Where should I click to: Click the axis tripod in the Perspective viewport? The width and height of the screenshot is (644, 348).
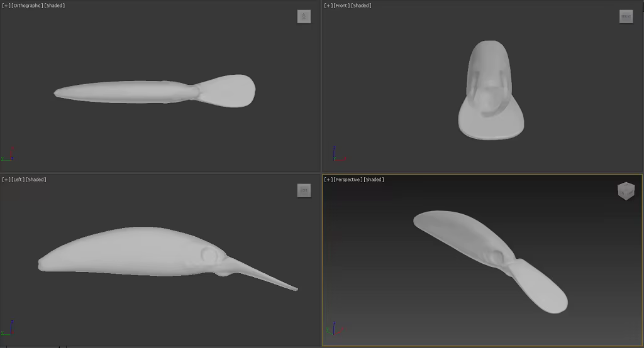pyautogui.click(x=335, y=329)
